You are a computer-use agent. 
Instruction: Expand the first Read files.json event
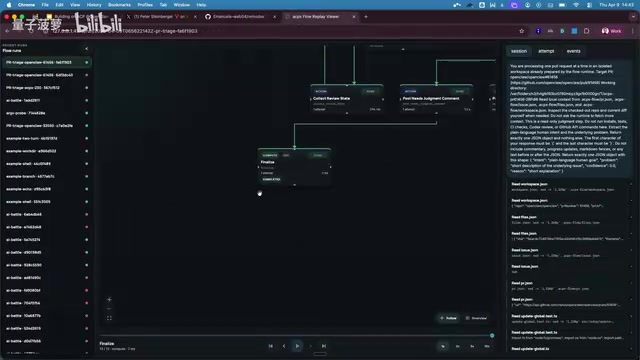(x=570, y=220)
